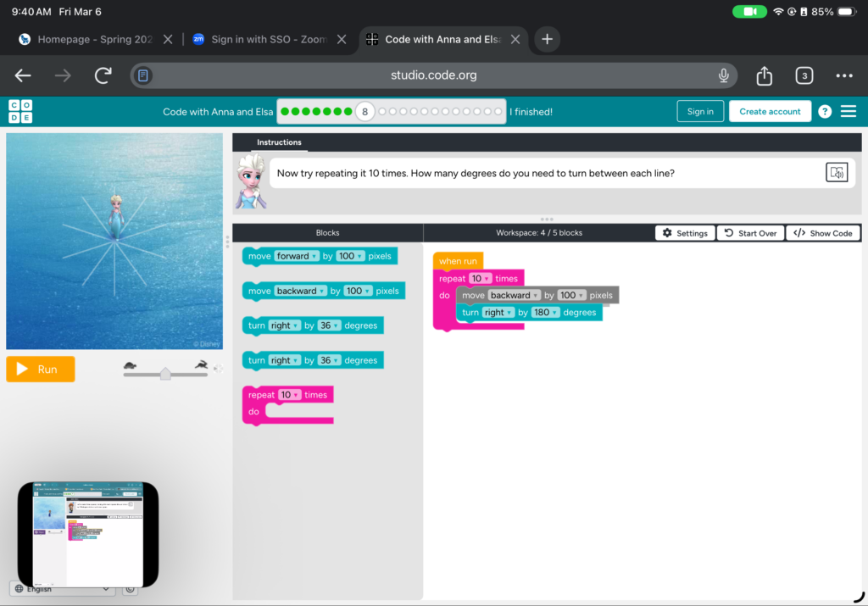
Task: Open direction dropdown in workspace move block
Action: click(x=514, y=296)
